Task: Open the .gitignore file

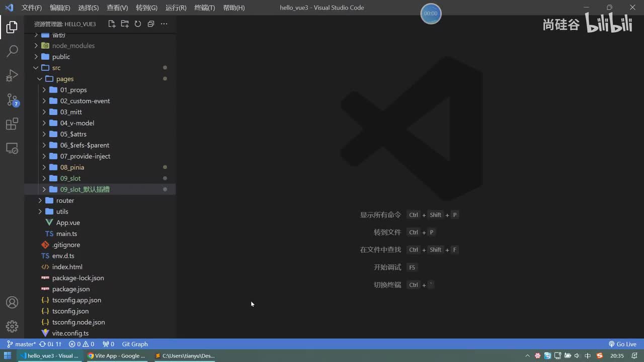Action: pos(100,245)
